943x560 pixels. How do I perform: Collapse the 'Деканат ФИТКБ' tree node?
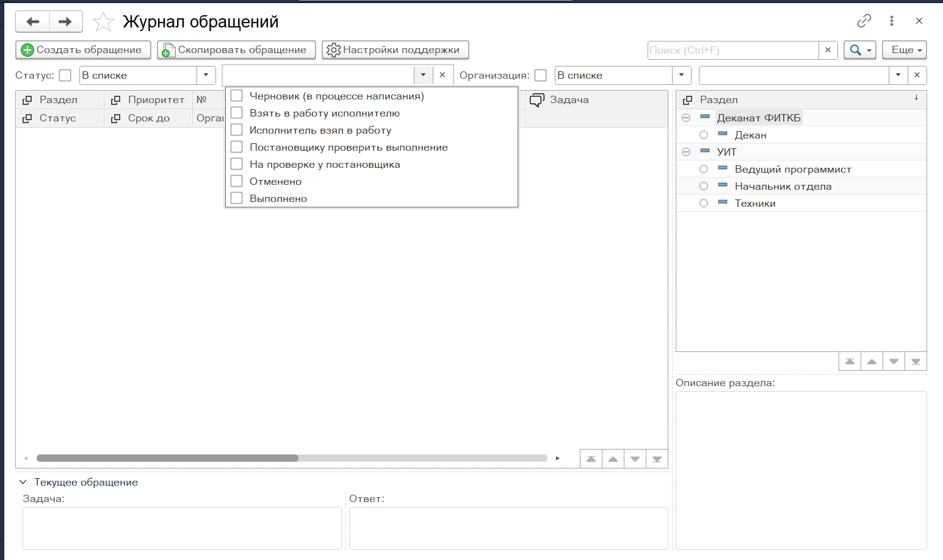[x=686, y=118]
